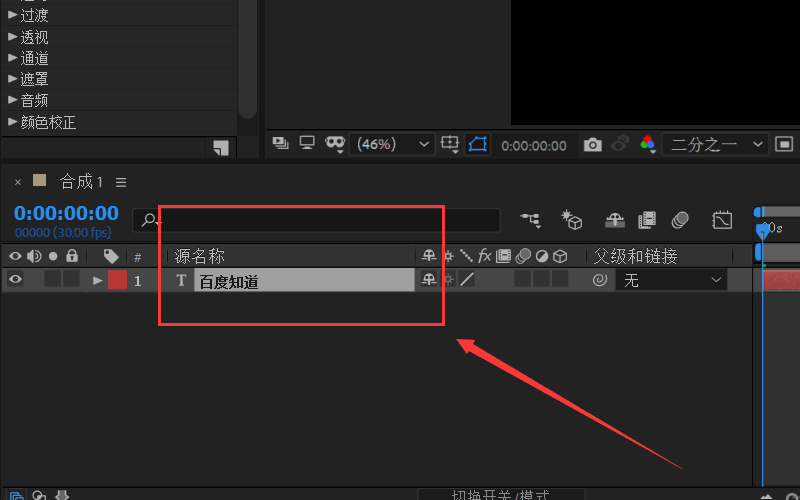Click the timeline motion blur icon
Image resolution: width=800 pixels, height=500 pixels.
(680, 220)
